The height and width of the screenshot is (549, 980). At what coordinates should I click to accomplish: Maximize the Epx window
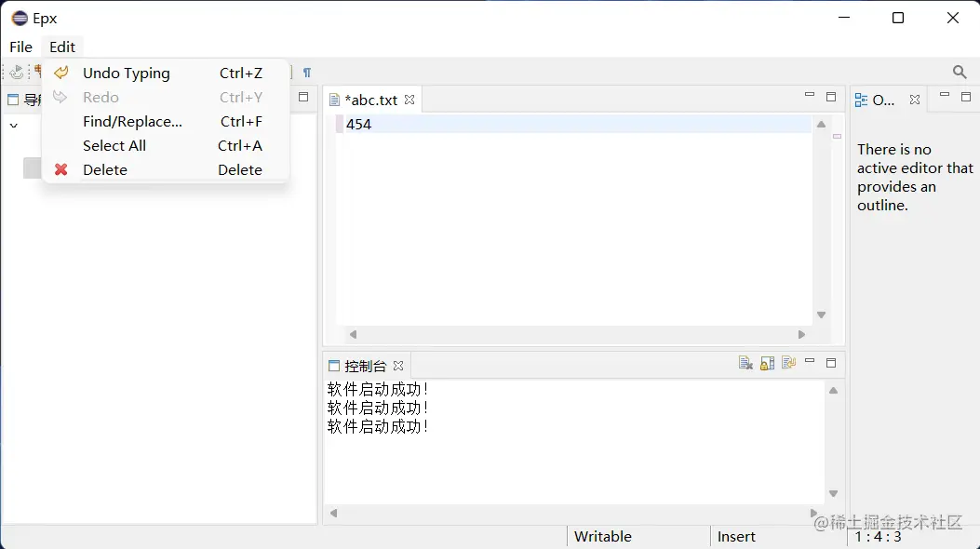pos(898,18)
